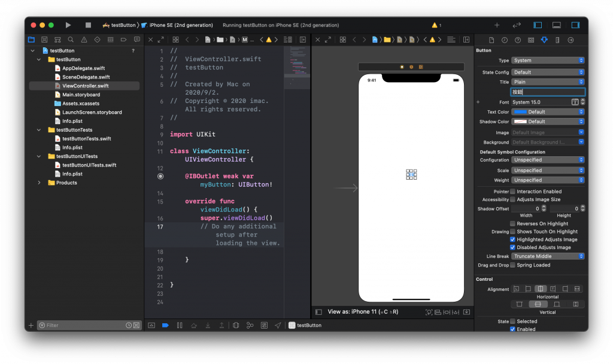Viewport: 613px width, 364px height.
Task: Enable Adjusts Image Size checkbox
Action: pos(512,199)
